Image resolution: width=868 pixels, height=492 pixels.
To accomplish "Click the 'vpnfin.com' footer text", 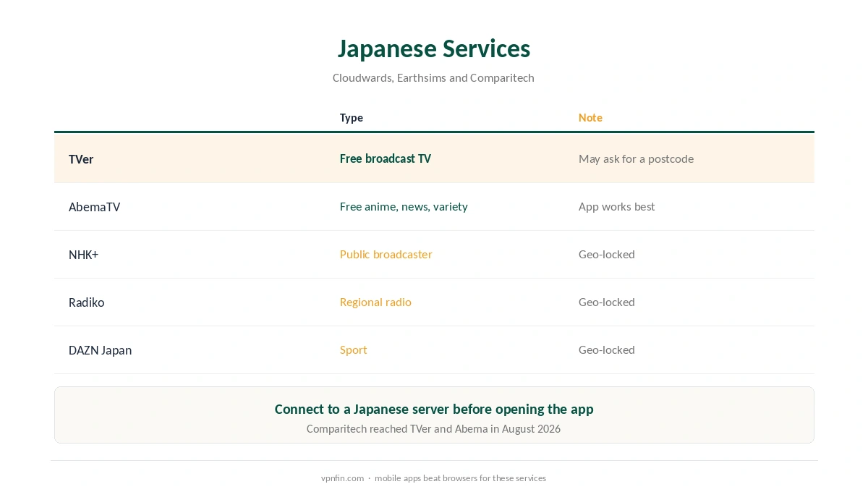I will [343, 478].
